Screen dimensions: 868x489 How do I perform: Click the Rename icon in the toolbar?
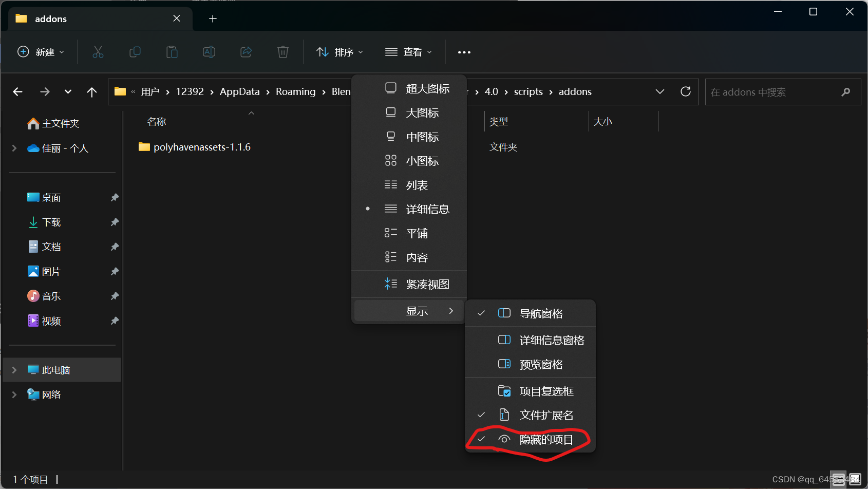pyautogui.click(x=209, y=52)
